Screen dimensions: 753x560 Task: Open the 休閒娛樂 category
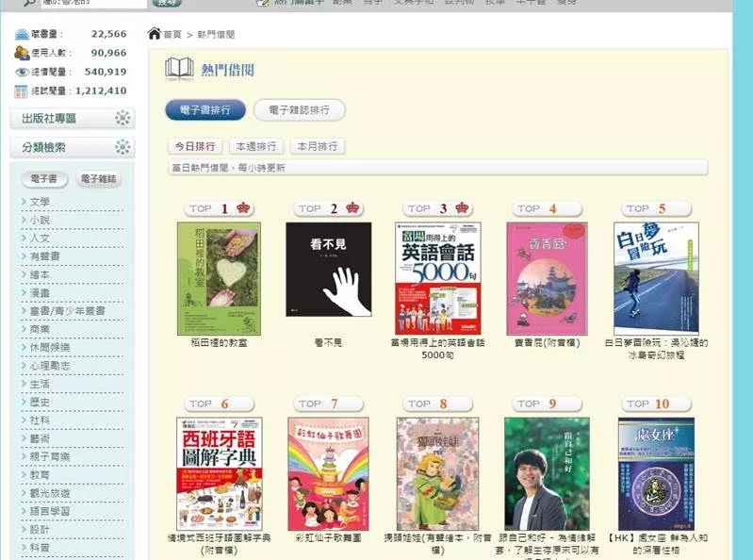coord(50,347)
